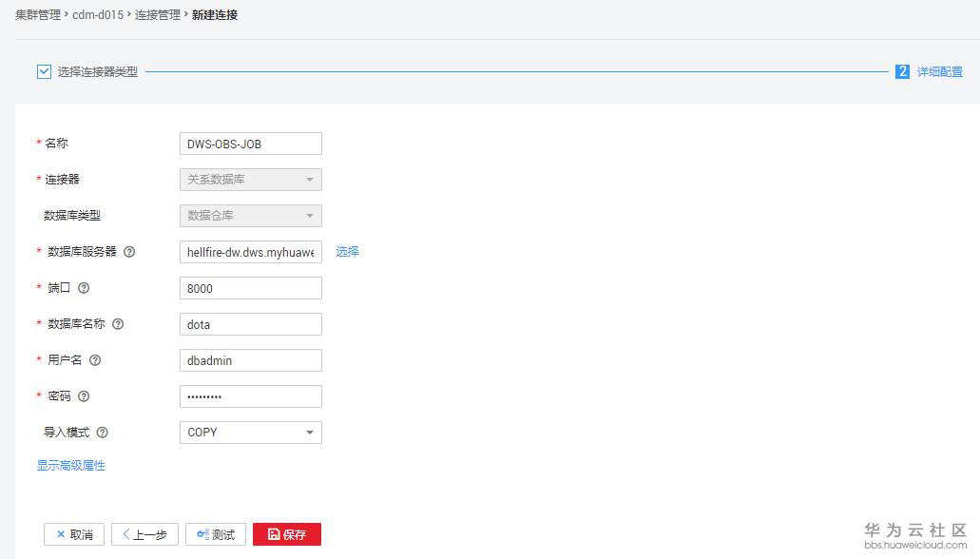Focus the 用户名 field dbadmin
This screenshot has height=559, width=980.
click(x=251, y=360)
